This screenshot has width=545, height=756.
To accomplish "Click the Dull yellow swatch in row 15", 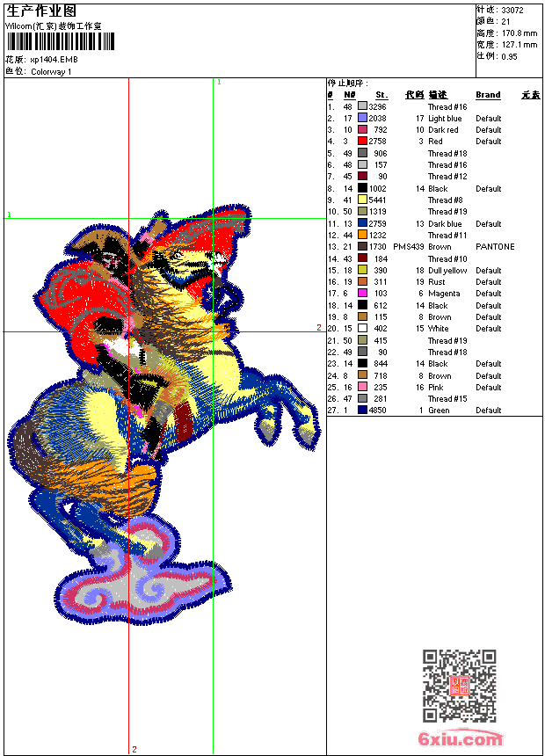I will [x=362, y=270].
